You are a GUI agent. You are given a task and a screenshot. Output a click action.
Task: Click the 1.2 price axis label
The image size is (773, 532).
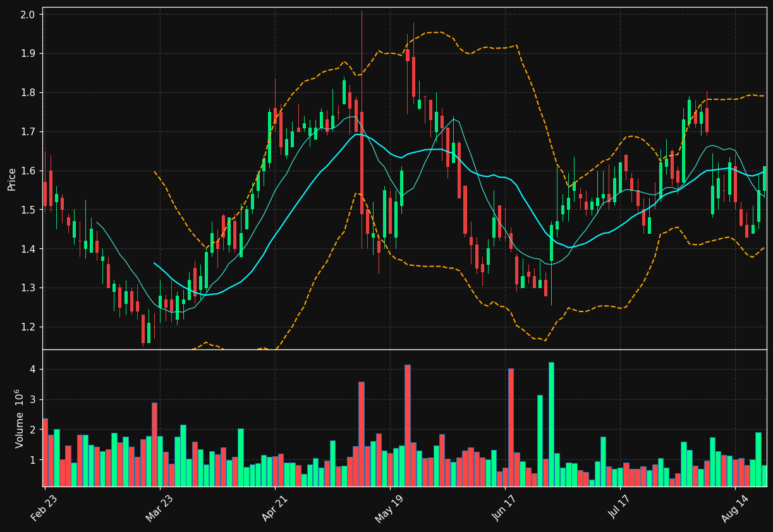[28, 327]
